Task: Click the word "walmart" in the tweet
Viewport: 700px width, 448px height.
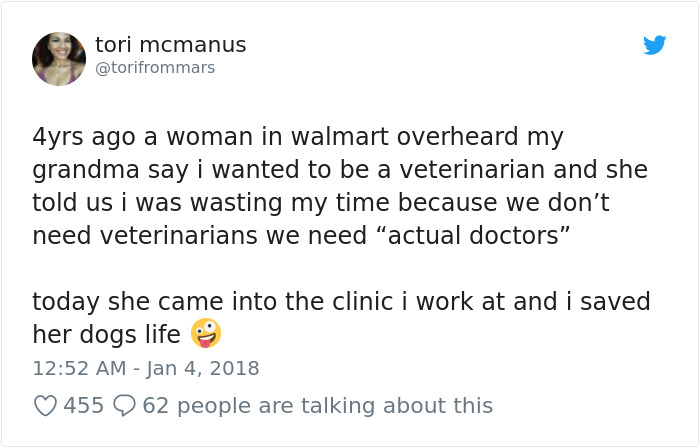Action: point(340,136)
